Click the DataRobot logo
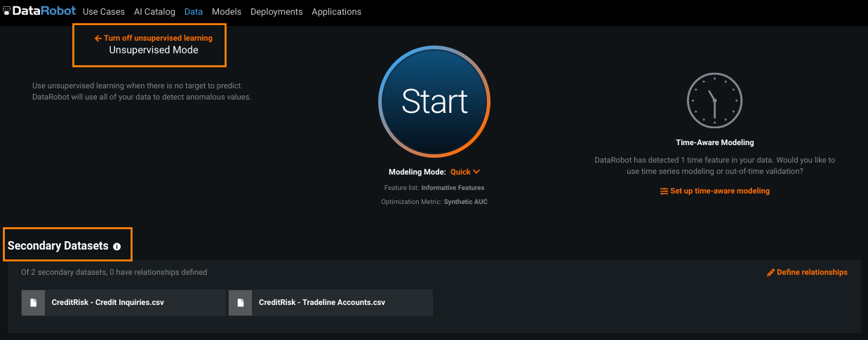This screenshot has width=868, height=340. point(39,11)
